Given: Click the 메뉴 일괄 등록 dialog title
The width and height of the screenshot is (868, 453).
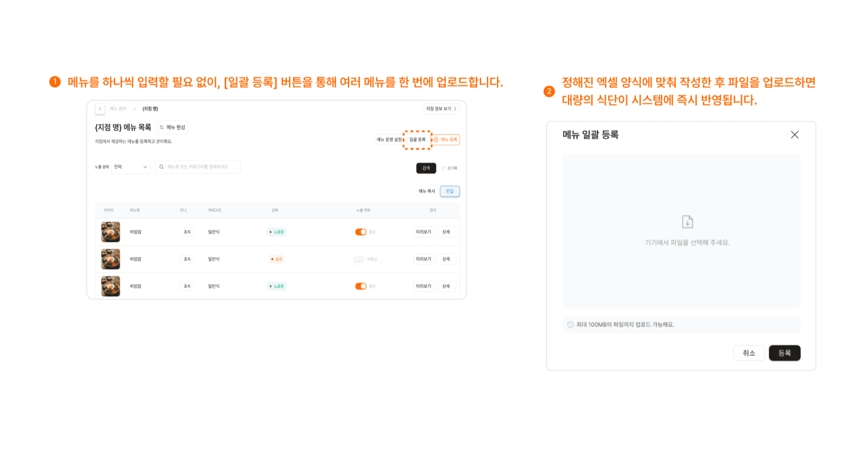Looking at the screenshot, I should pyautogui.click(x=591, y=134).
